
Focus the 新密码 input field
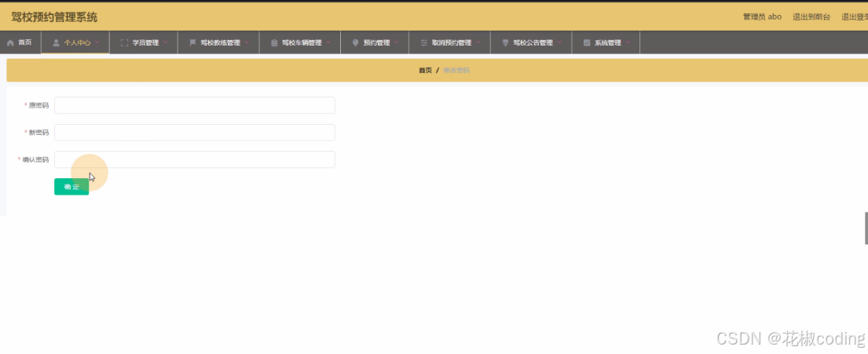click(x=194, y=132)
